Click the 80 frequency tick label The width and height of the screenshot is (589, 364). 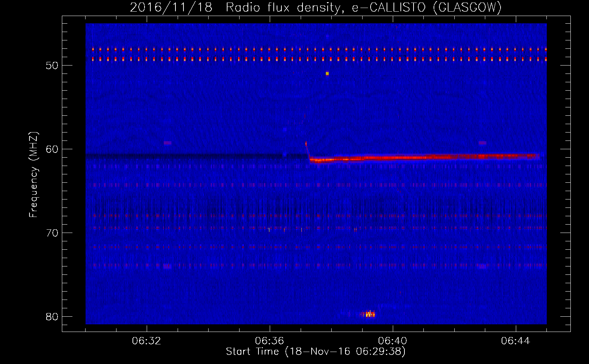(52, 317)
